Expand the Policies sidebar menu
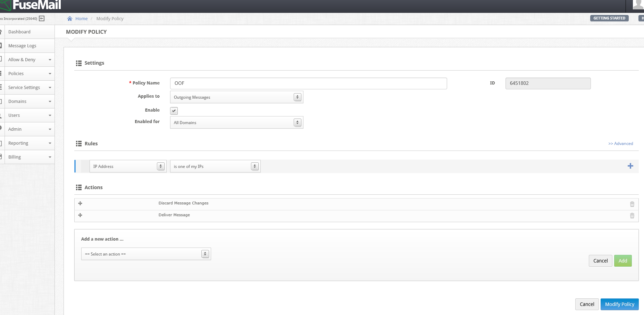Image resolution: width=644 pixels, height=315 pixels. tap(30, 74)
